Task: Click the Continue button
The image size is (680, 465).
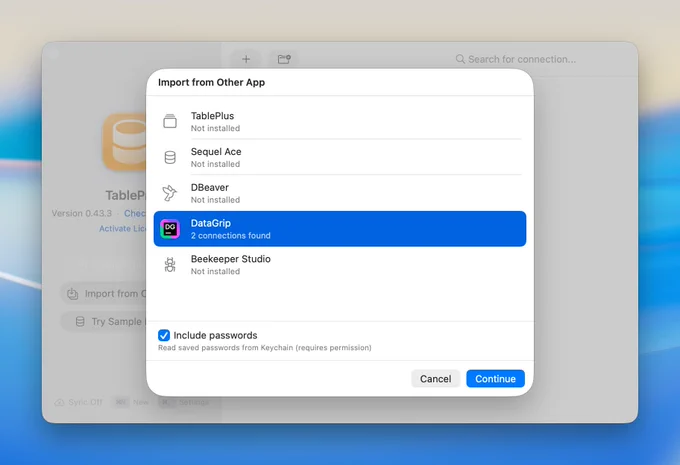Action: point(495,379)
